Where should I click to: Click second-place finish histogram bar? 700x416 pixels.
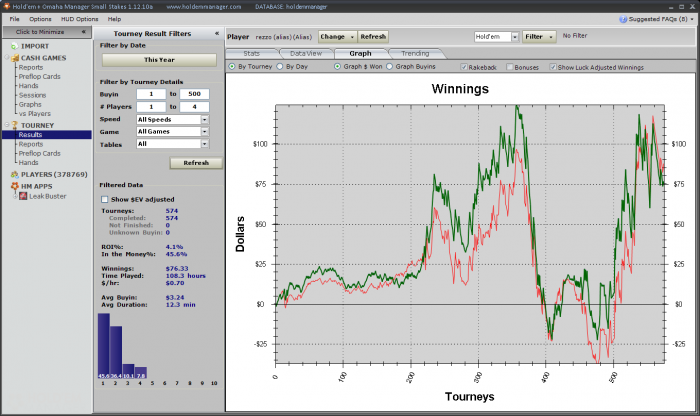pyautogui.click(x=116, y=352)
